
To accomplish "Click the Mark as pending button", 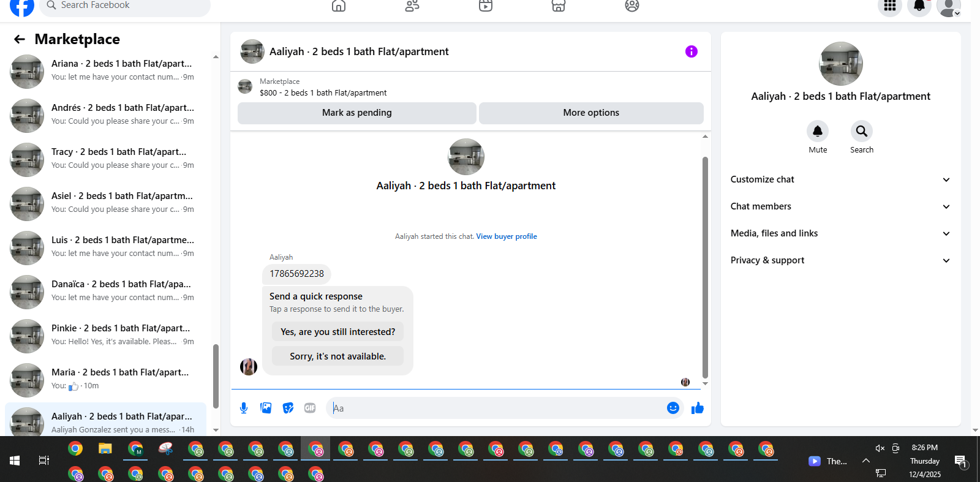I will [357, 113].
